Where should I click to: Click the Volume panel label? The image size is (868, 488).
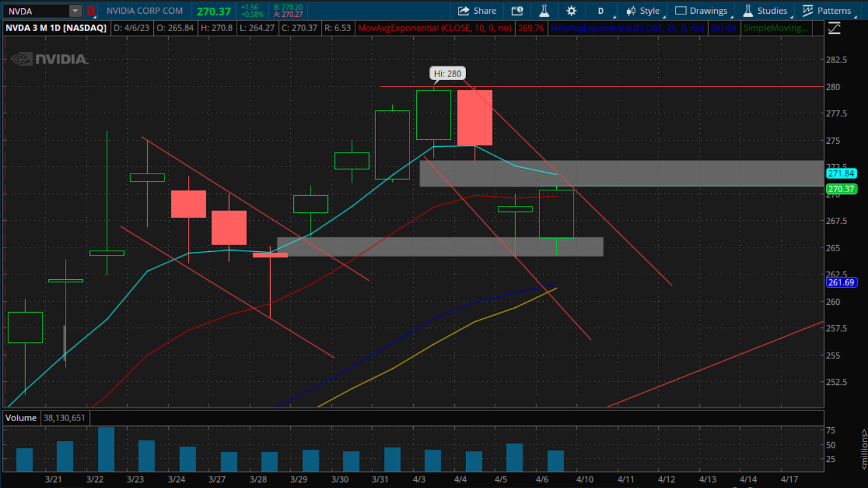coord(22,418)
